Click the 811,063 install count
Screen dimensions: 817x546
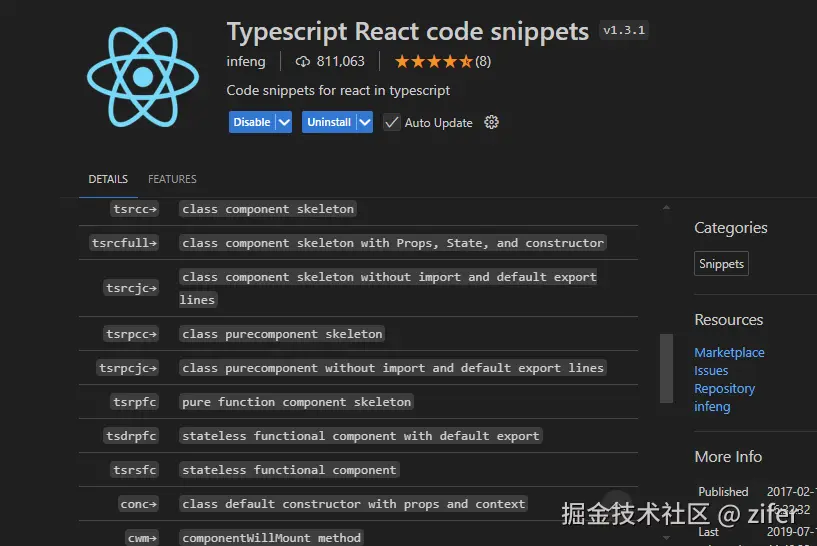[341, 61]
